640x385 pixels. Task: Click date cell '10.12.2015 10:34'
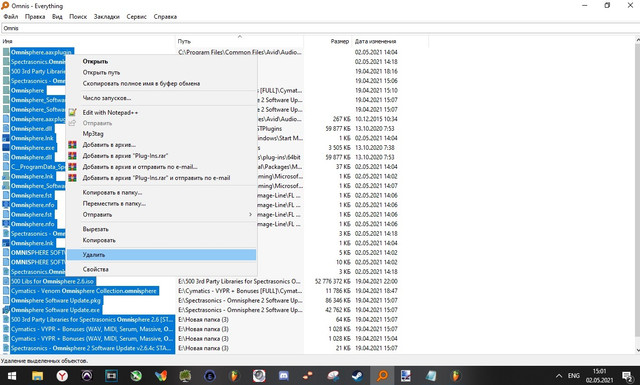click(x=376, y=119)
